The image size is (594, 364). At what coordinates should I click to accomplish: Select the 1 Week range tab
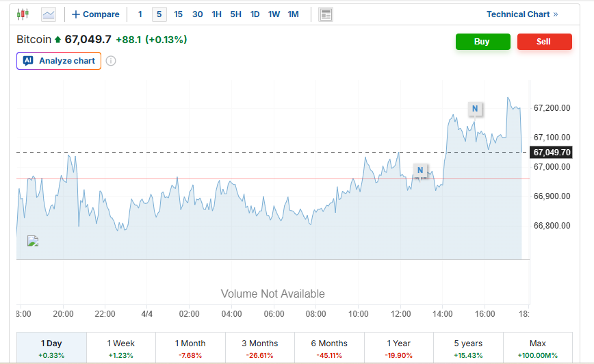coord(121,348)
